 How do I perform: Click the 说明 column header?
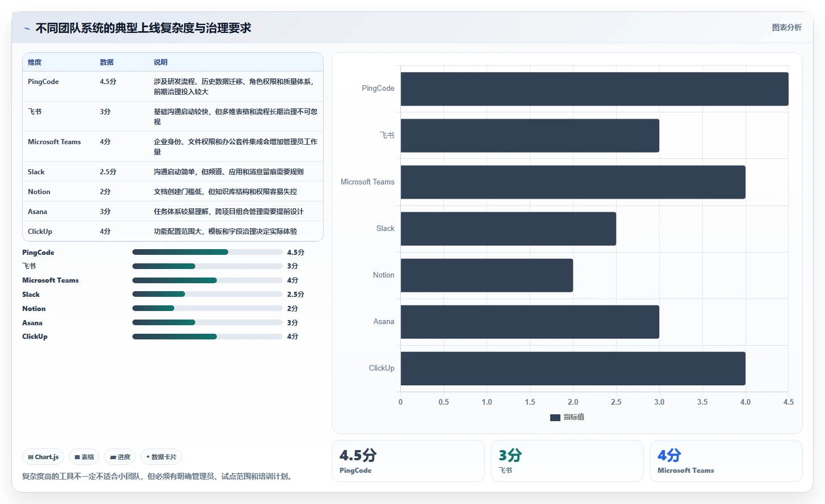click(x=161, y=62)
